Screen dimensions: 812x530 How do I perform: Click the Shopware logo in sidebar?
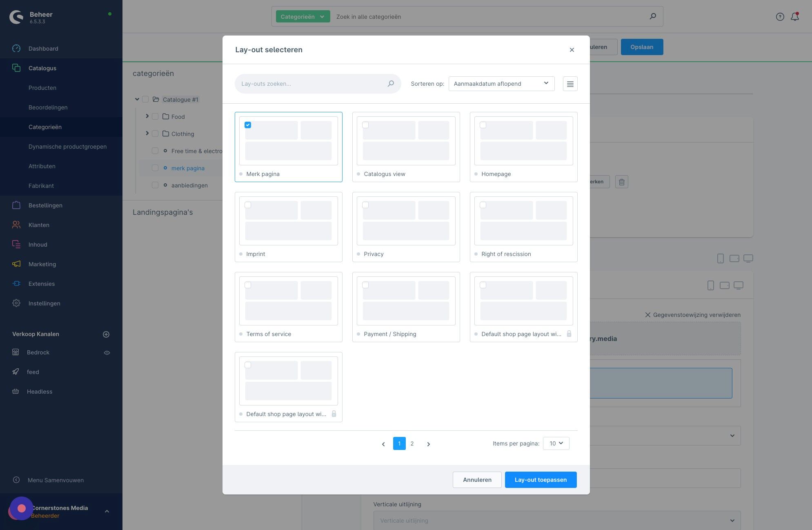pos(16,17)
